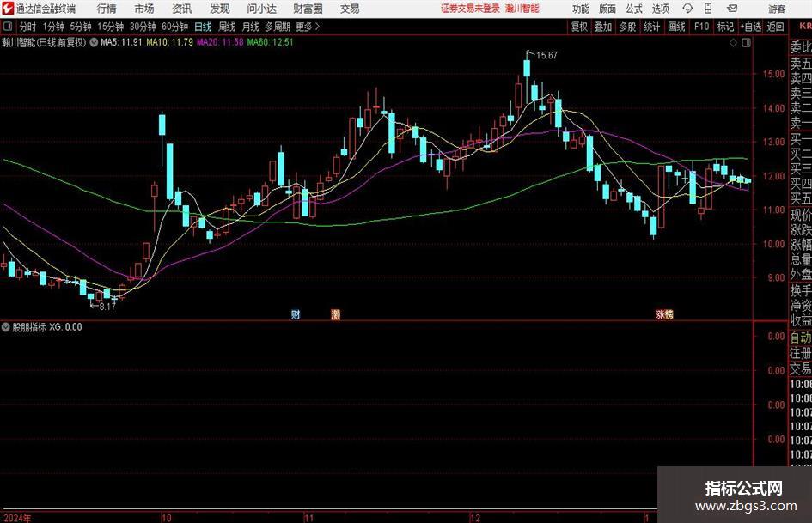Open the mail envelope icon
Viewport: 812px width, 523px height.
(x=732, y=9)
